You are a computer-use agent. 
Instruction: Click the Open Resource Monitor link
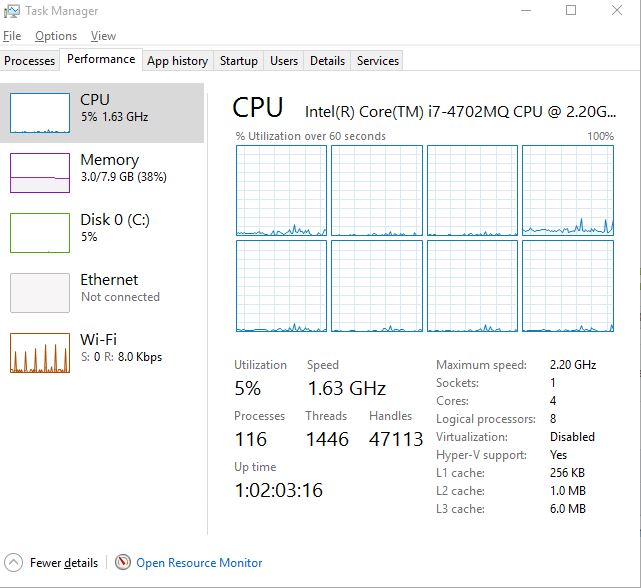point(199,563)
